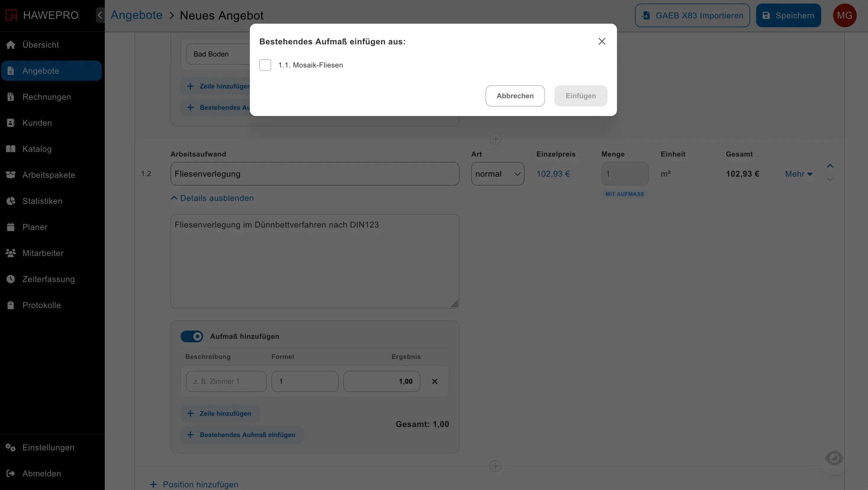Open the Zeiterfassung clock icon
The width and height of the screenshot is (868, 490).
point(10,279)
